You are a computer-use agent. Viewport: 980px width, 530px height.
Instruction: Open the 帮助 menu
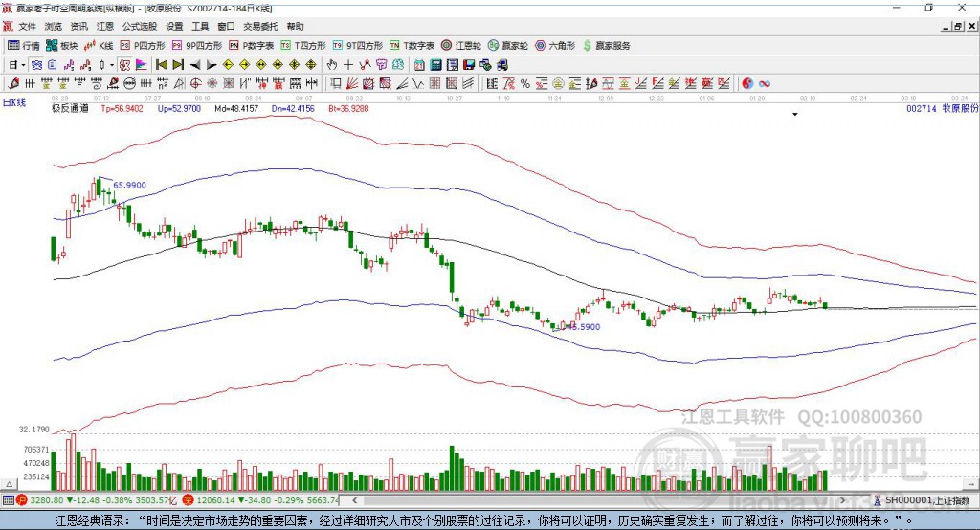(295, 26)
